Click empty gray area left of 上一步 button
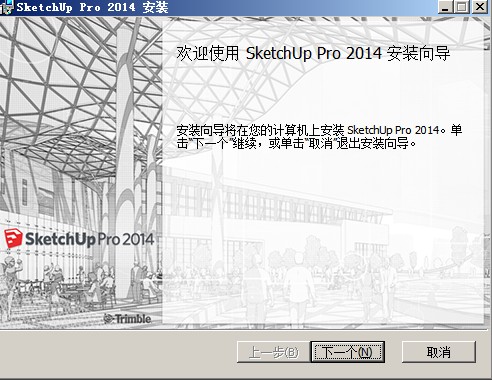492x381 pixels. point(117,352)
